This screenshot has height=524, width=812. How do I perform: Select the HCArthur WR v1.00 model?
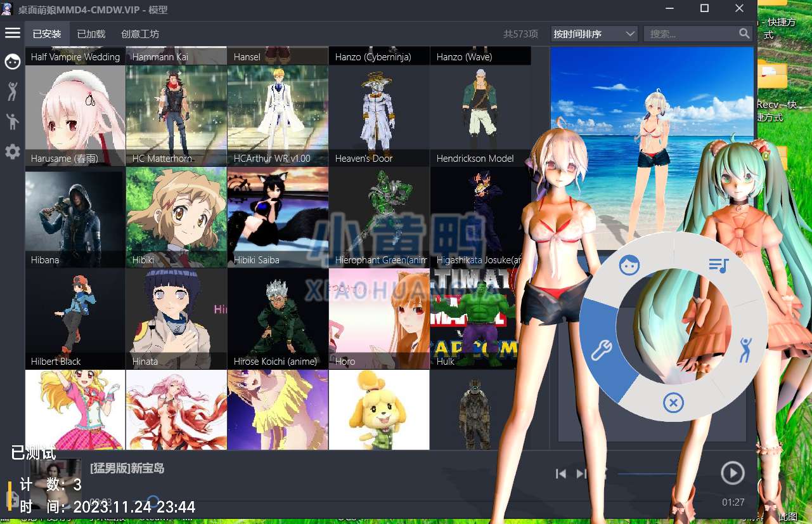(x=278, y=115)
